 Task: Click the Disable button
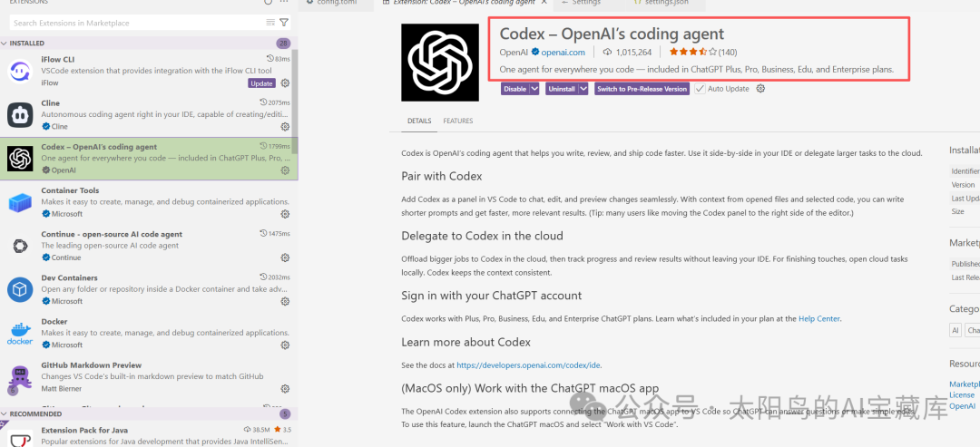pyautogui.click(x=515, y=89)
